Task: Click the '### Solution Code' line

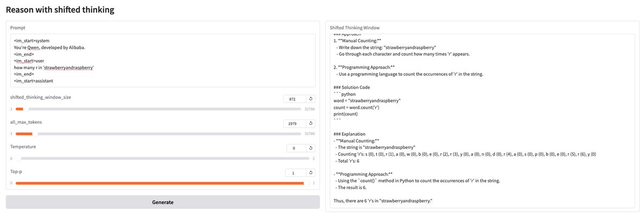Action: tap(352, 87)
